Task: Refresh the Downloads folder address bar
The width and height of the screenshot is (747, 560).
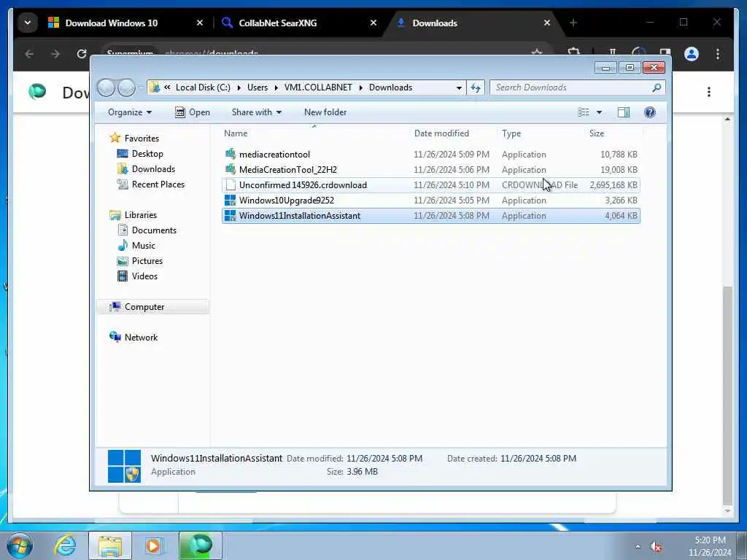Action: [476, 87]
